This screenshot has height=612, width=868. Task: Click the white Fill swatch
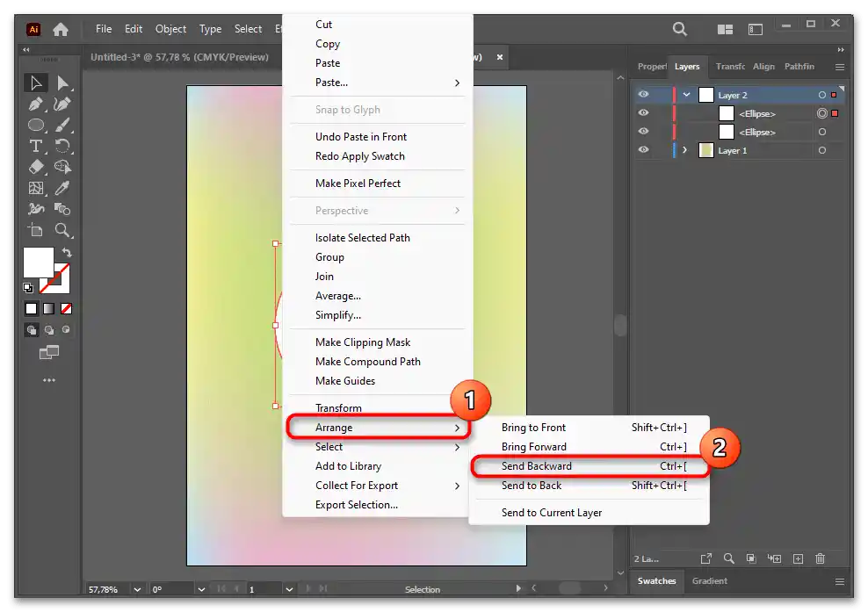click(x=37, y=261)
